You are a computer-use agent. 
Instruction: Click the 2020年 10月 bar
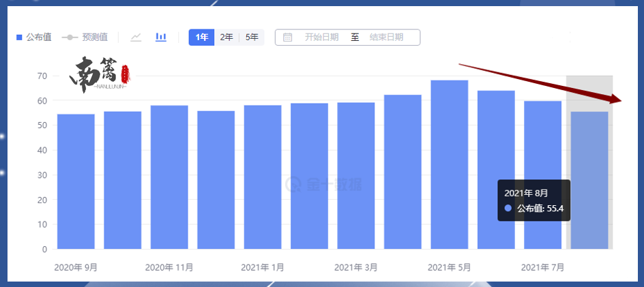pos(122,180)
